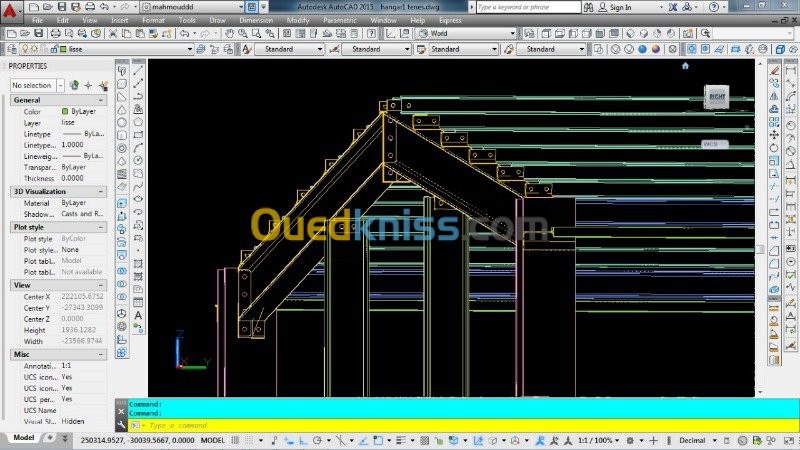Viewport: 800px width, 450px height.
Task: Select the Move tool in modify toolbar
Action: click(774, 135)
